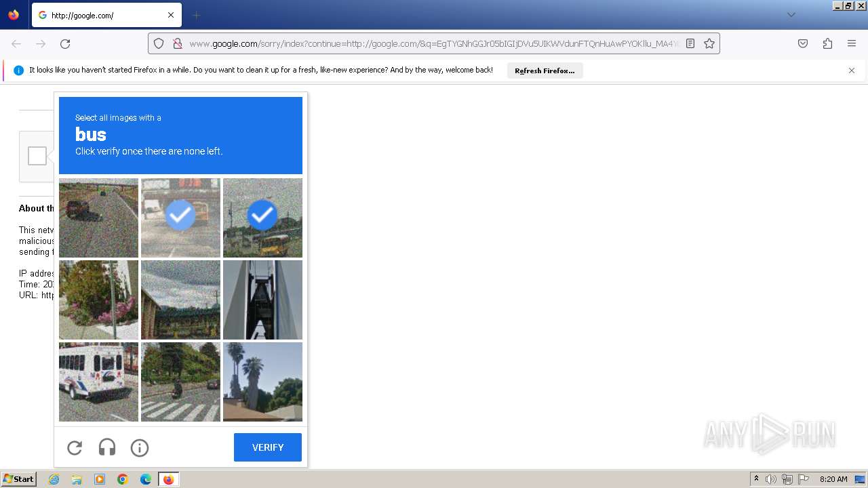Launch Microsoft Edge from taskbar
The height and width of the screenshot is (488, 868).
pyautogui.click(x=146, y=479)
